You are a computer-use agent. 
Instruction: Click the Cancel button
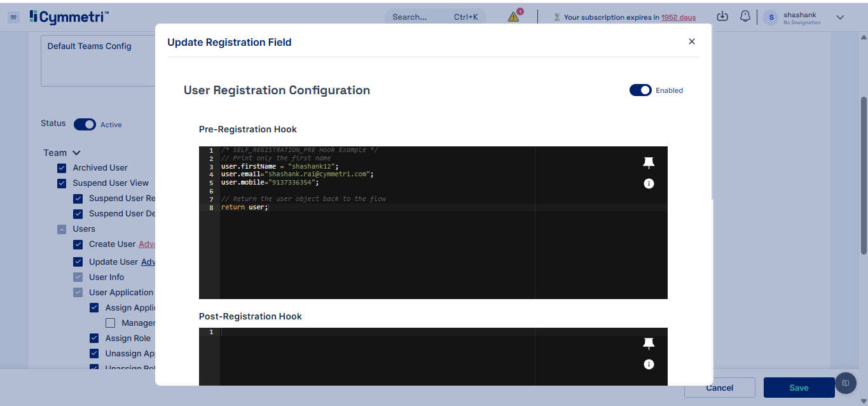[x=720, y=388]
